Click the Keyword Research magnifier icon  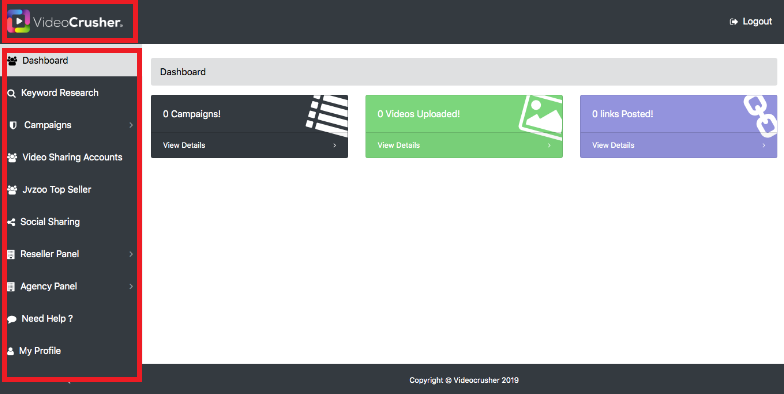tap(12, 94)
